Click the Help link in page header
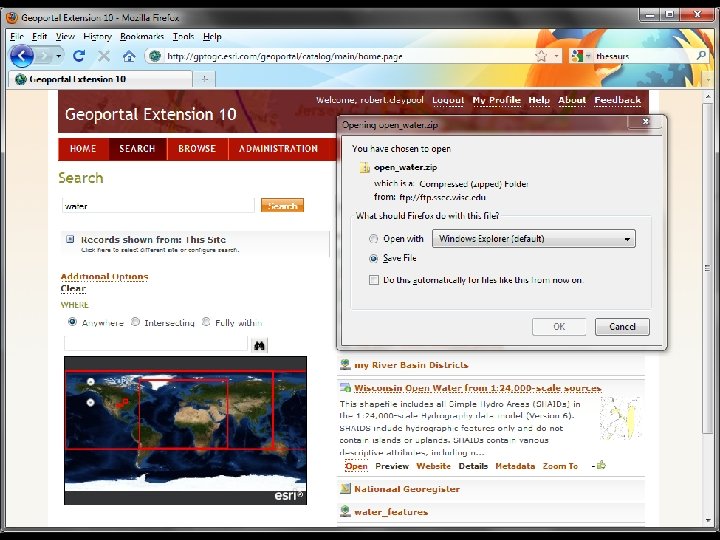 pos(539,100)
